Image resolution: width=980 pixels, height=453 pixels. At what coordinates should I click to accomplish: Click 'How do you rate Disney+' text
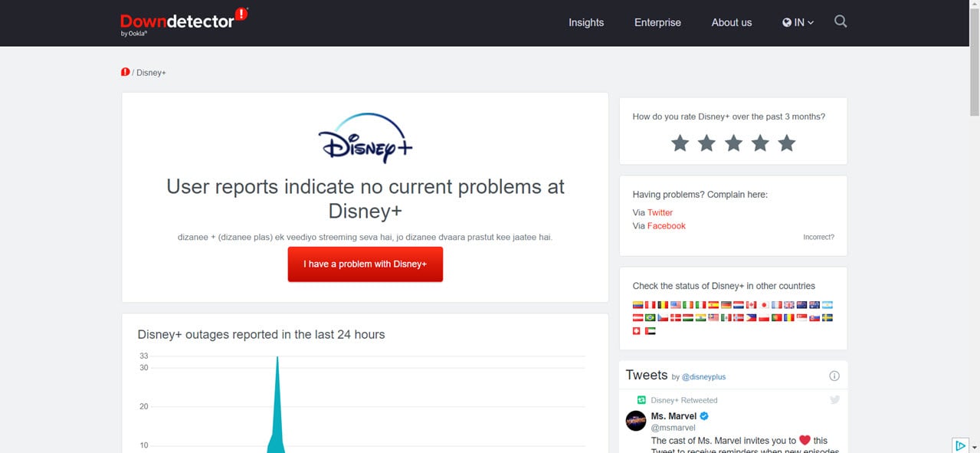[x=729, y=117]
